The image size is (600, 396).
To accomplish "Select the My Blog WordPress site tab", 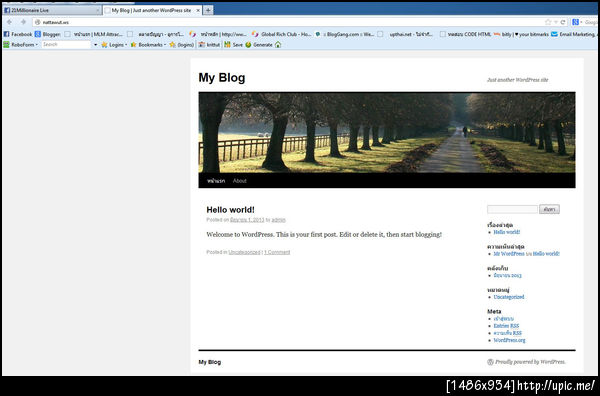I will point(152,10).
